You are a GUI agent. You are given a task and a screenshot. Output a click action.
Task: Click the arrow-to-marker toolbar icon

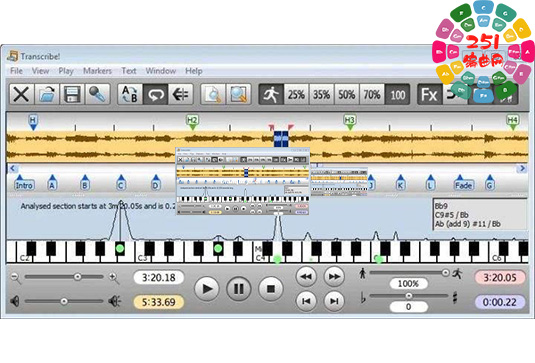(x=180, y=94)
